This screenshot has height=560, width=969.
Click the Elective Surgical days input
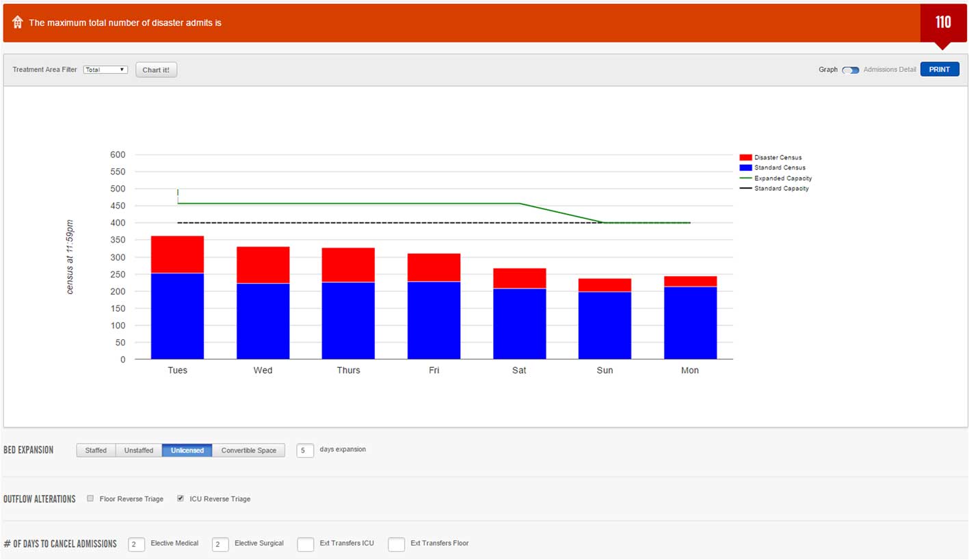tap(220, 544)
